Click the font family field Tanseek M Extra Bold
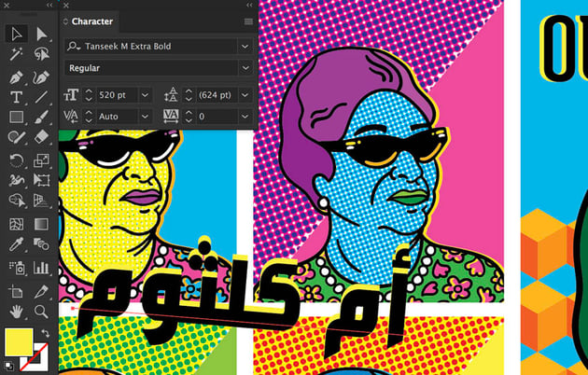This screenshot has height=375, width=588. pos(151,47)
